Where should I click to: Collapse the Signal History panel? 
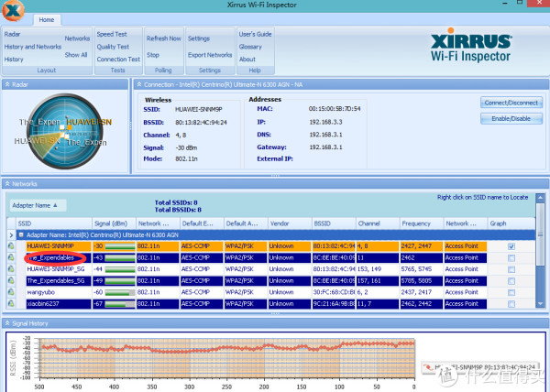point(7,323)
